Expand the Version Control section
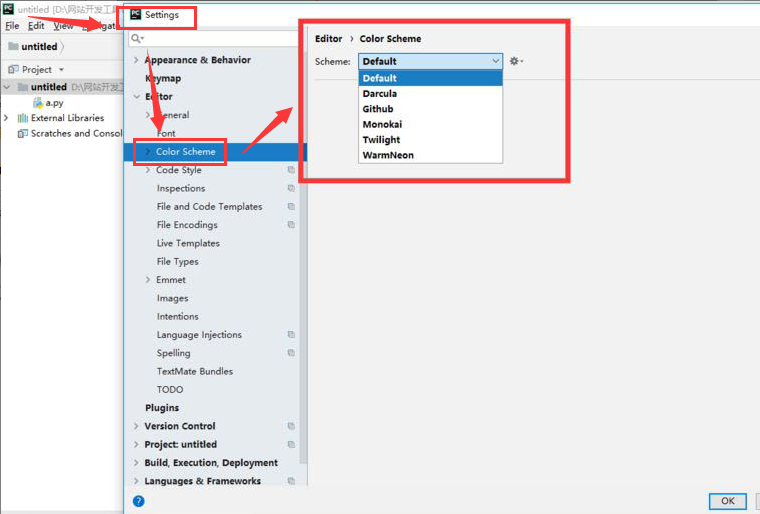Image resolution: width=760 pixels, height=514 pixels. pos(136,426)
